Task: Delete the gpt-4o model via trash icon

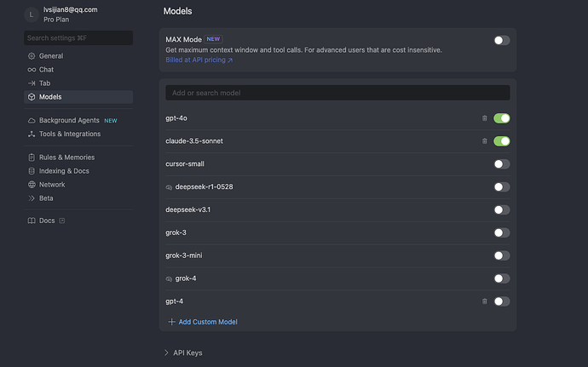Action: pyautogui.click(x=485, y=118)
